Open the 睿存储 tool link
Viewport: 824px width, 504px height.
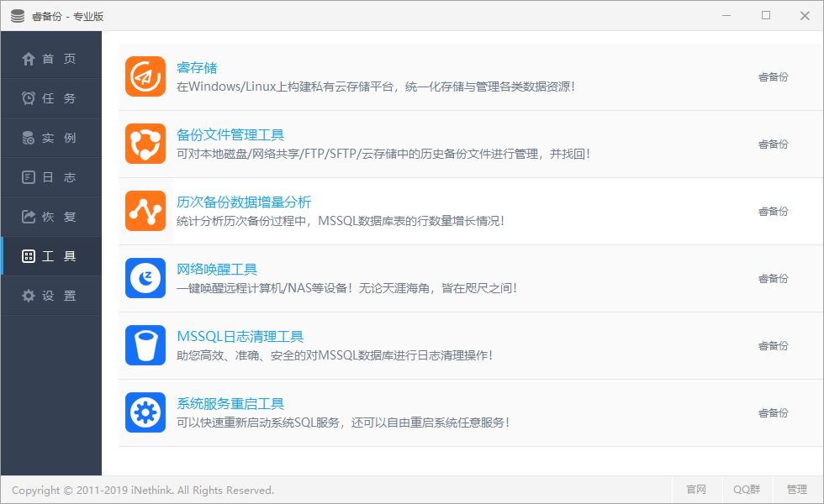point(197,68)
